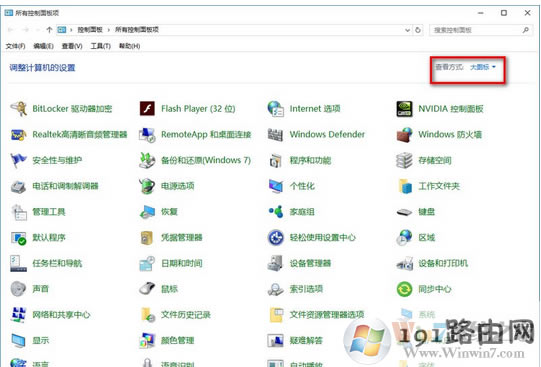Click the back navigation arrow

coord(10,30)
